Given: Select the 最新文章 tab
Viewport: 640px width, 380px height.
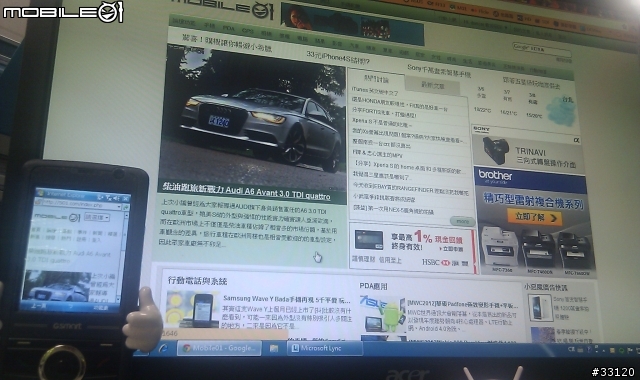Looking at the screenshot, I should pyautogui.click(x=433, y=85).
